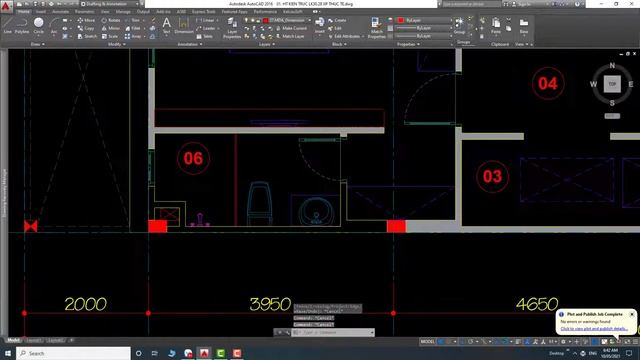
Task: Open the Insert ribbon tab
Action: [41, 12]
